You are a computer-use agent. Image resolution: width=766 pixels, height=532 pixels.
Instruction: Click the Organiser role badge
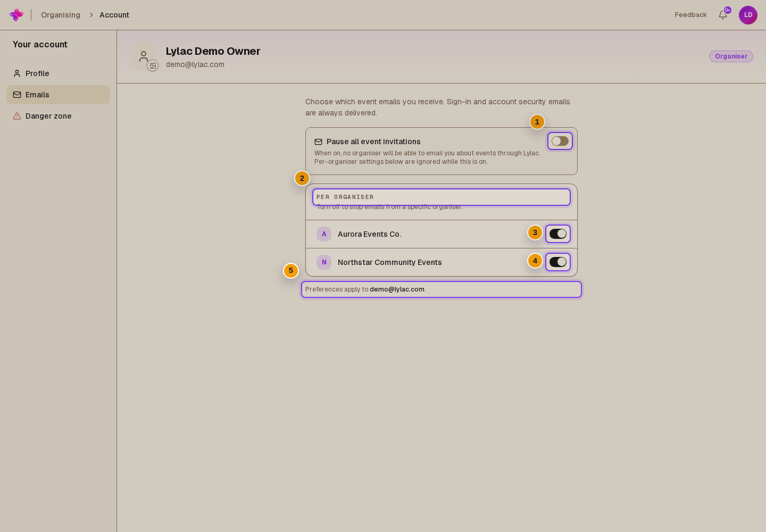click(731, 56)
